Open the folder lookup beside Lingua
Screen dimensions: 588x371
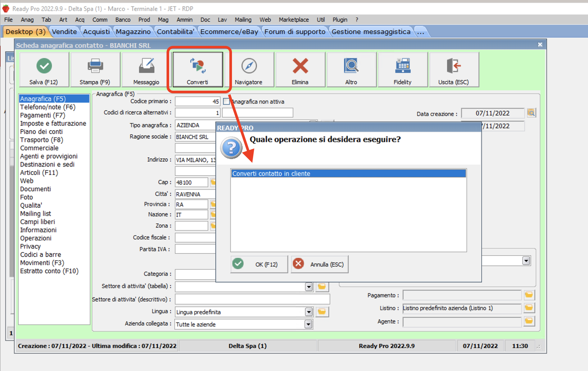click(x=322, y=312)
